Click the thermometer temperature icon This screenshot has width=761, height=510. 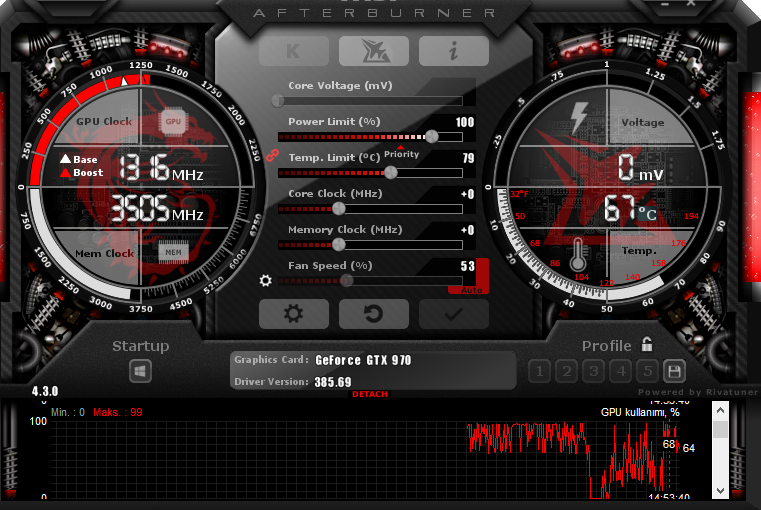(x=578, y=254)
